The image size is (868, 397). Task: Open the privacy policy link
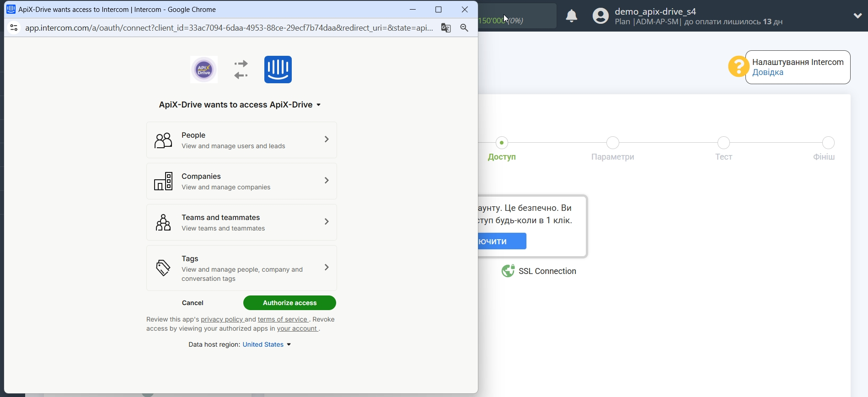[222, 319]
